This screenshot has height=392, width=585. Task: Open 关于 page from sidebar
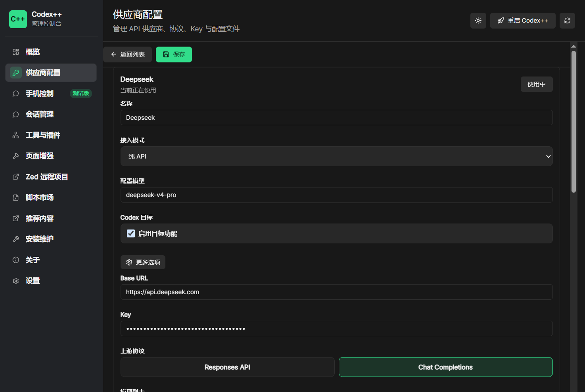(51, 260)
